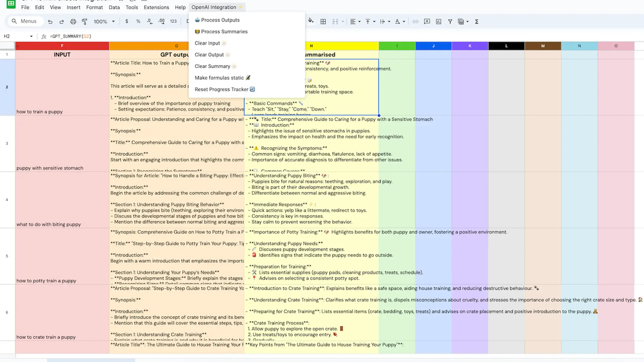Open the horizontal align dropdown arrow
644x362 pixels.
tap(359, 21)
